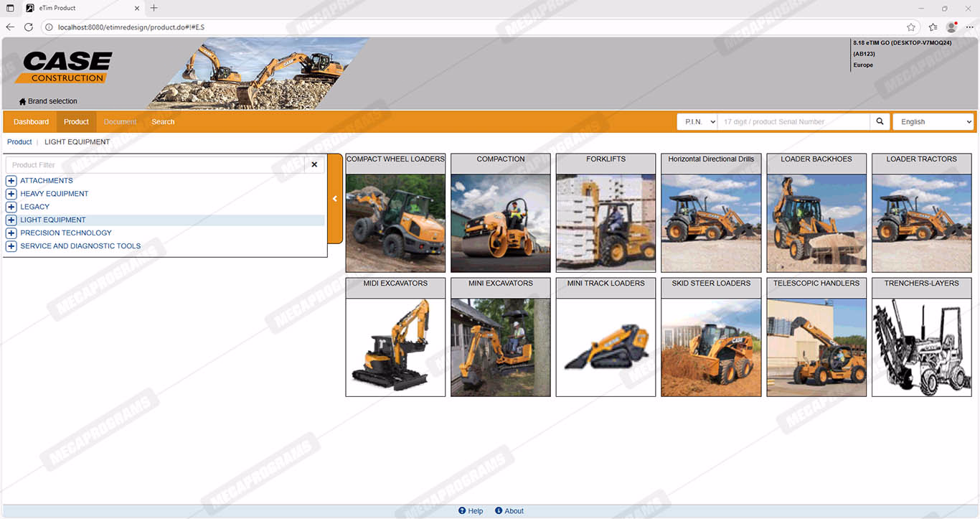Open the About info link
Viewport: 980px width, 519px height.
(x=509, y=511)
